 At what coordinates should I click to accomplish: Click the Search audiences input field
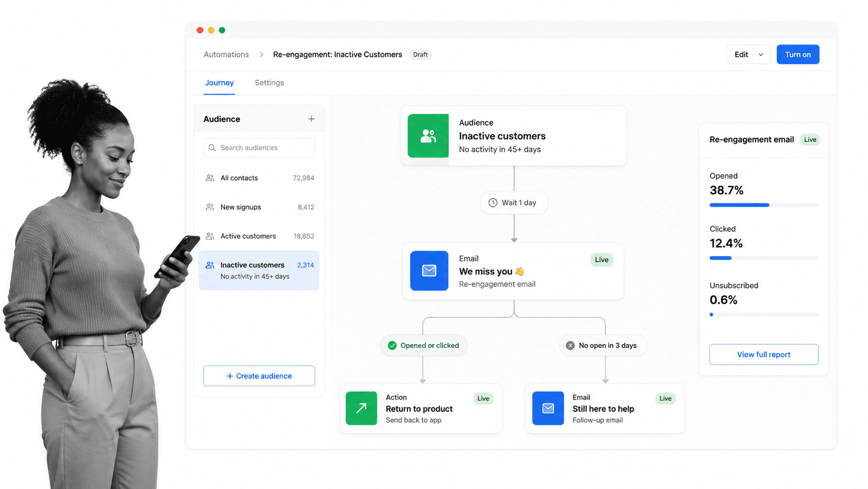tap(259, 148)
